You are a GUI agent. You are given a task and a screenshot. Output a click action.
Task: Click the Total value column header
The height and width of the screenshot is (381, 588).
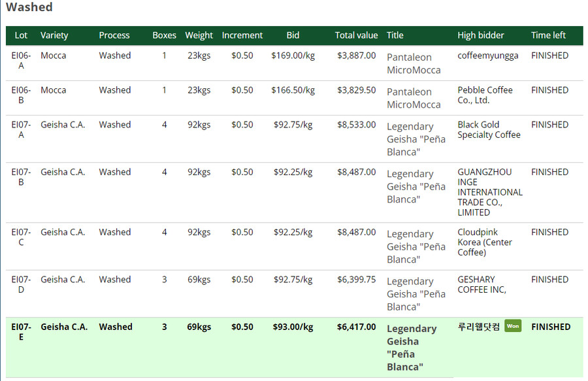pos(356,35)
